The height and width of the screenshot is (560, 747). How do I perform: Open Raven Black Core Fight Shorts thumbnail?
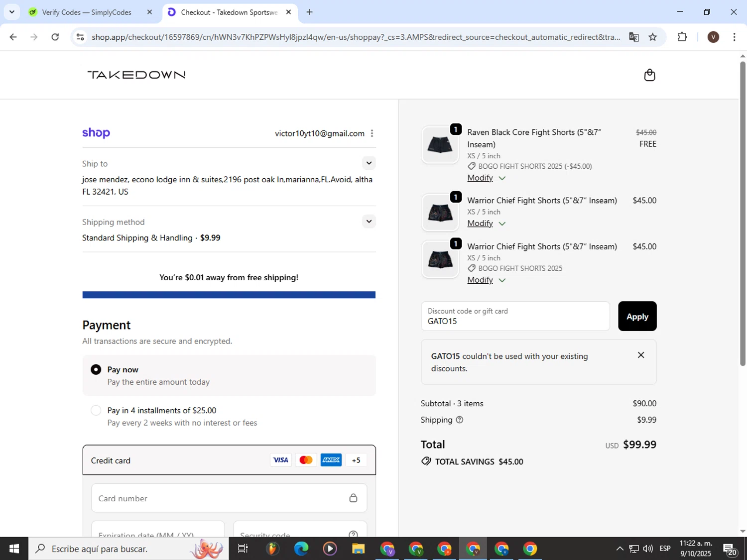[x=440, y=145]
